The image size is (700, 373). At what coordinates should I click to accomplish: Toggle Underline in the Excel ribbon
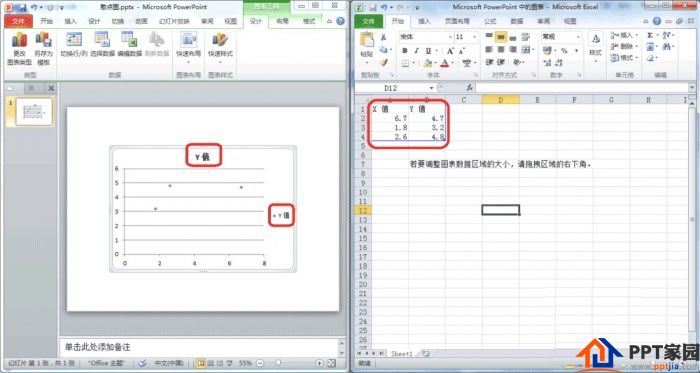click(x=428, y=50)
